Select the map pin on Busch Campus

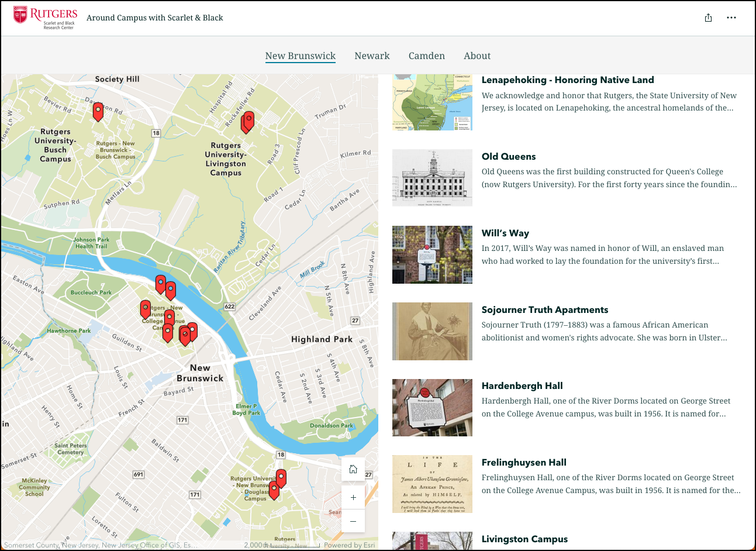pyautogui.click(x=98, y=111)
